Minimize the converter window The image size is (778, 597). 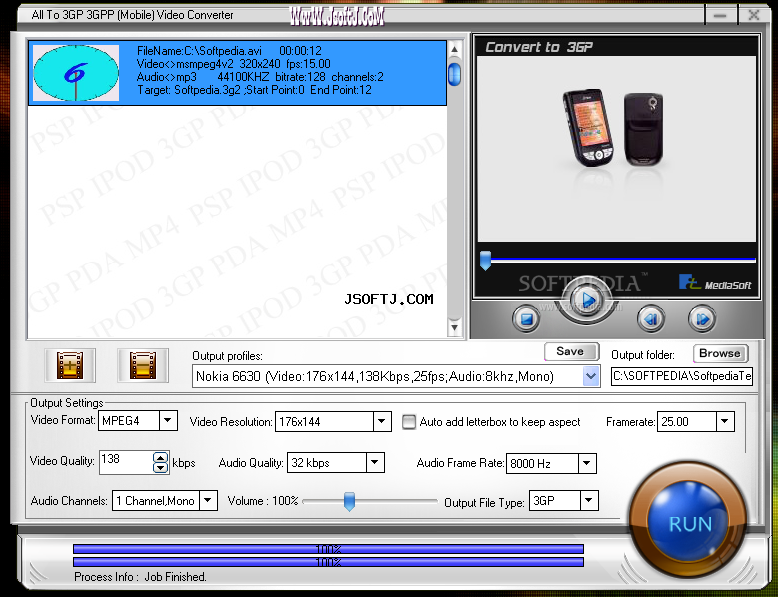(720, 15)
